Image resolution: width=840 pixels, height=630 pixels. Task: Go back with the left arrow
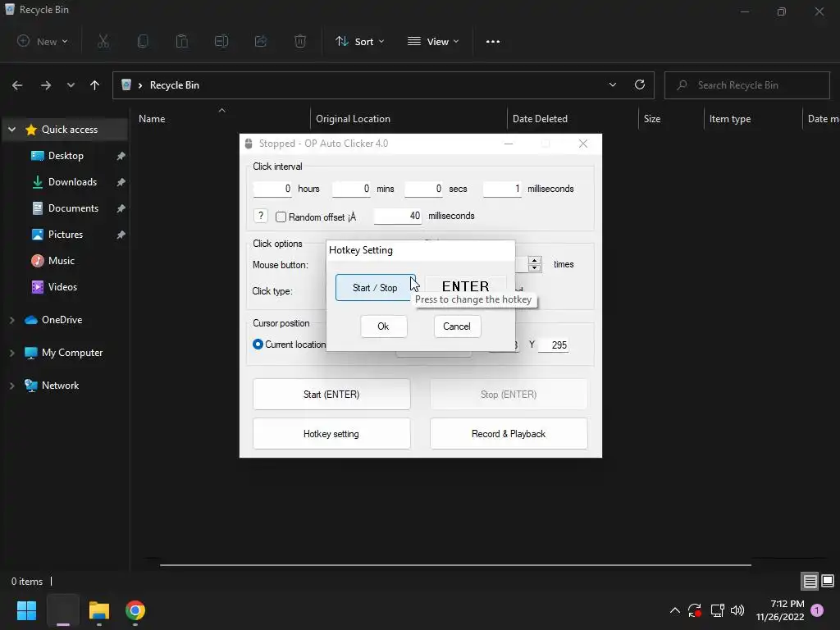click(17, 85)
